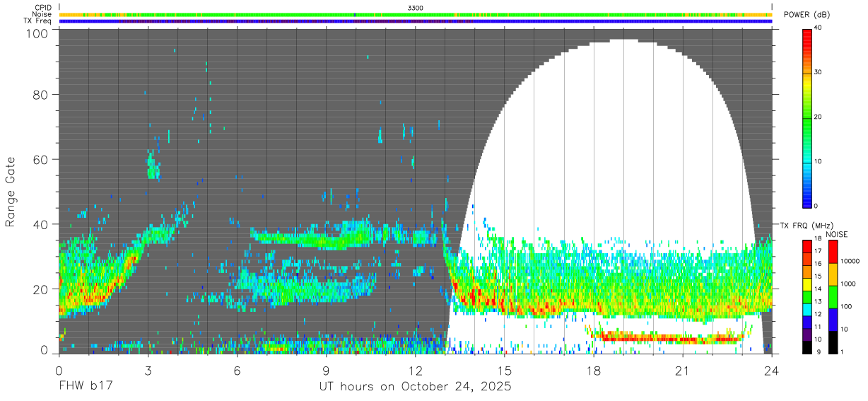Click the UT hour tick label 15
Viewport: 868px width, 401px height.
(505, 371)
